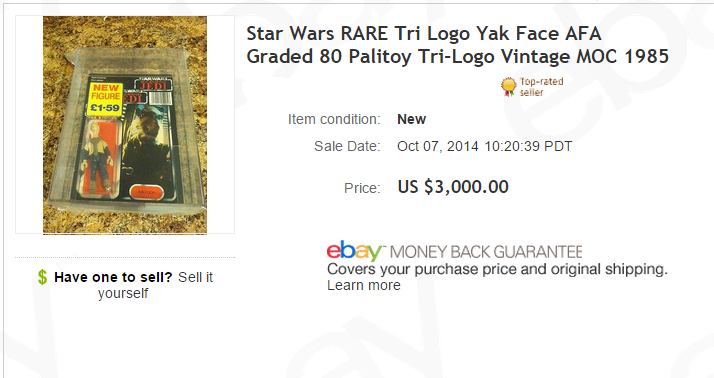Click the Item condition label
This screenshot has width=714, height=378.
click(x=334, y=119)
